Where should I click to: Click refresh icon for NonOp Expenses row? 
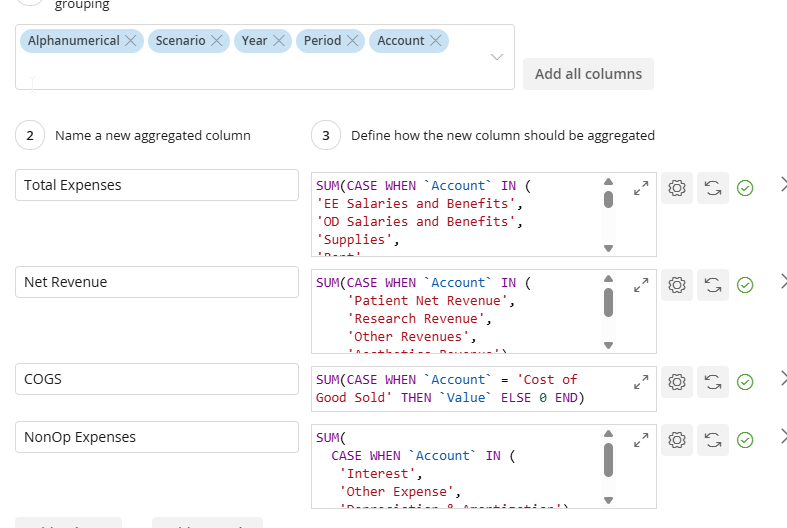click(x=713, y=439)
